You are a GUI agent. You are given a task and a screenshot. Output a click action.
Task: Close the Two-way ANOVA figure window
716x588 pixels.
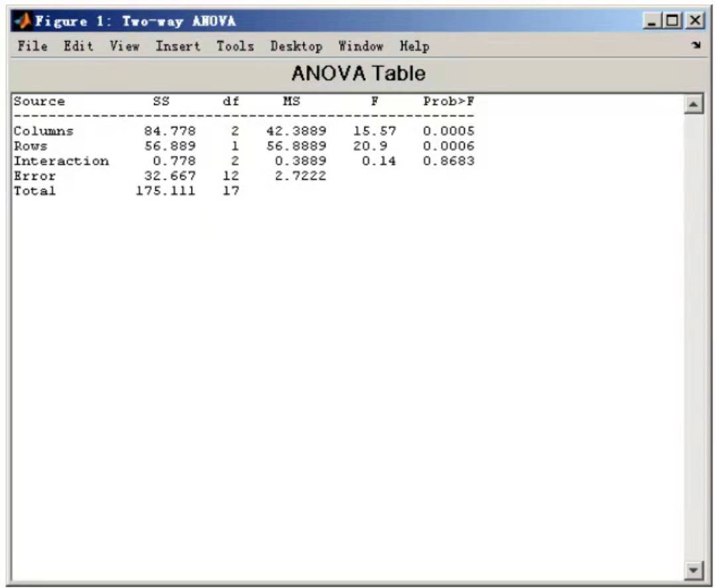point(695,21)
